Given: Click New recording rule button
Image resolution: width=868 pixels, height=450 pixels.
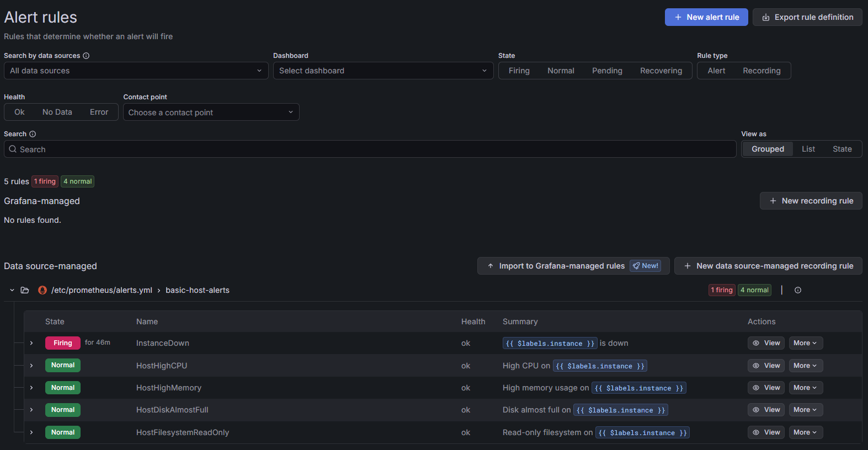Looking at the screenshot, I should pos(811,201).
